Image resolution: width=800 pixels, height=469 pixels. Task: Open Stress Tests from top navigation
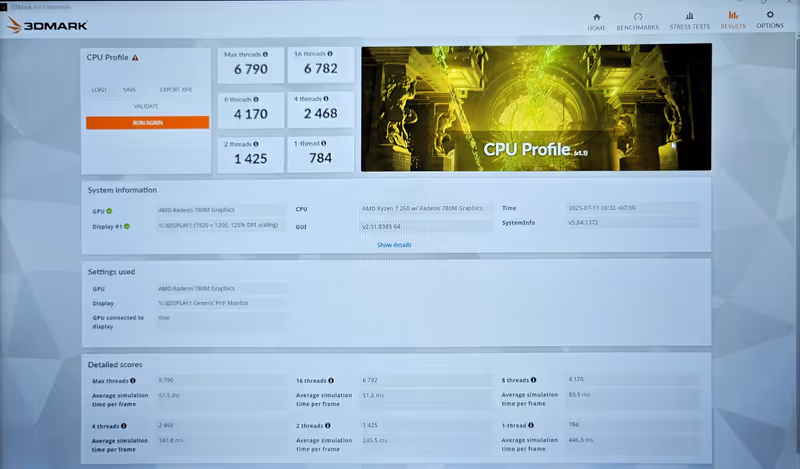pyautogui.click(x=689, y=20)
